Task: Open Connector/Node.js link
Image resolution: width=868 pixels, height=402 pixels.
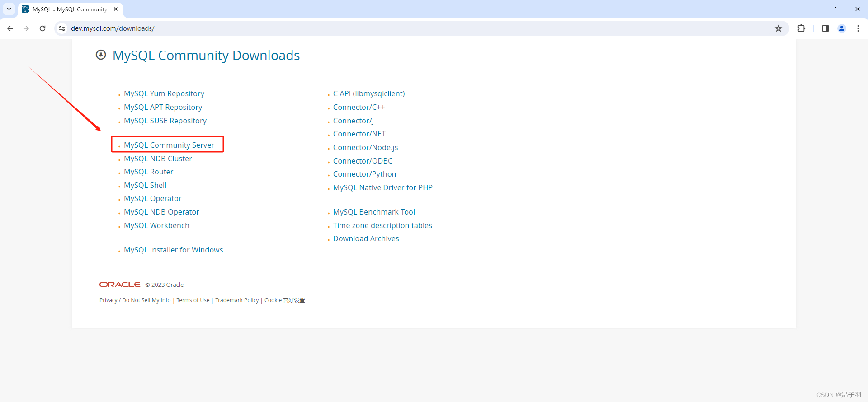Action: click(366, 147)
